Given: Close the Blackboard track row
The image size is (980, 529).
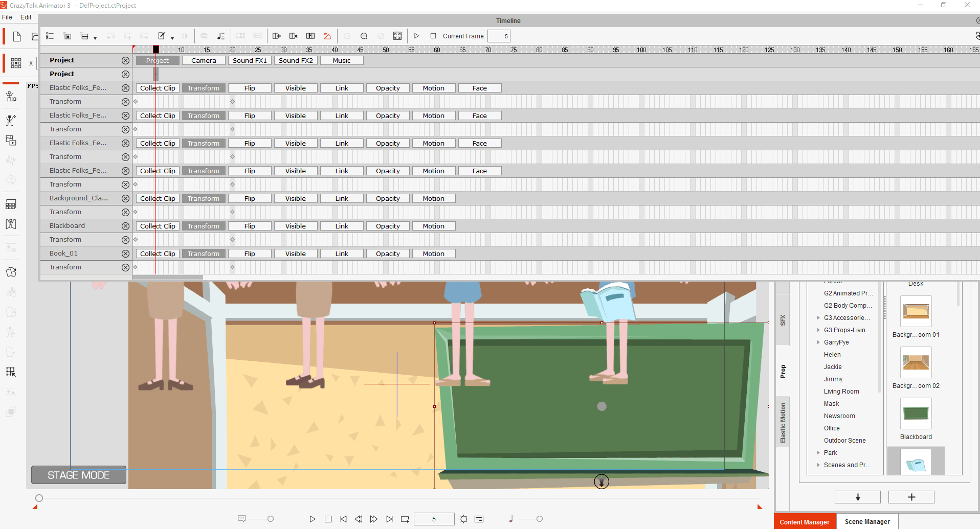Looking at the screenshot, I should [125, 226].
